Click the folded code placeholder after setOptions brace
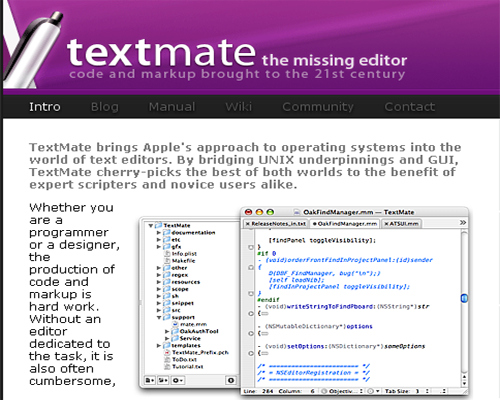Image resolution: width=500 pixels, height=400 pixels. point(265,353)
